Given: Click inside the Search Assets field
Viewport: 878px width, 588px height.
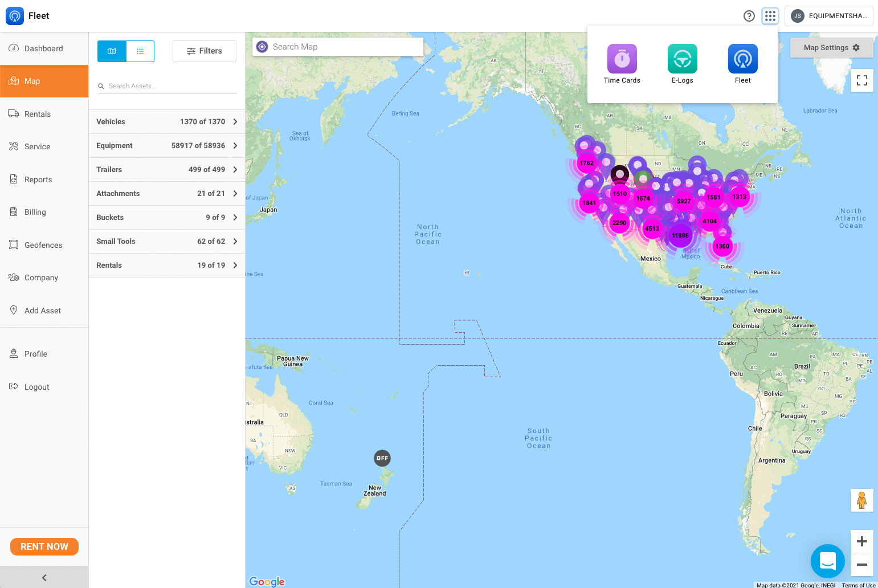Looking at the screenshot, I should pos(165,85).
